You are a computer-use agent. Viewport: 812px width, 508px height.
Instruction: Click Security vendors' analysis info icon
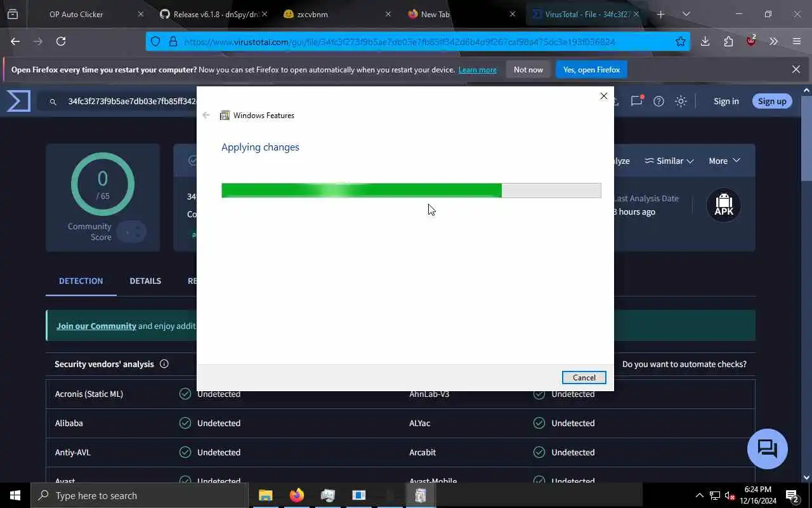[x=164, y=364]
